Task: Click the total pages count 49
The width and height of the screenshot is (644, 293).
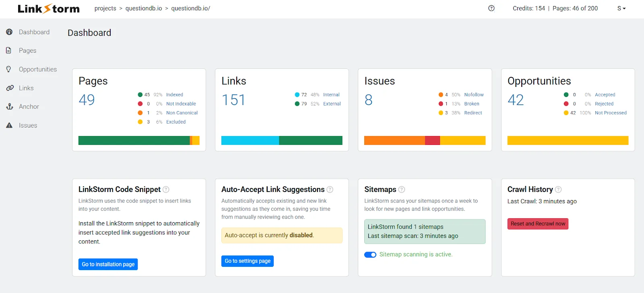Action: coord(87,100)
